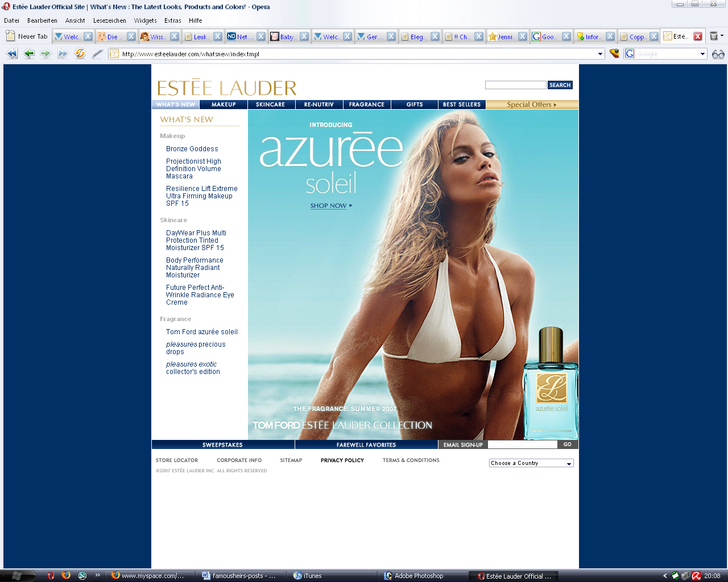This screenshot has width=728, height=582.
Task: Click the red antivirus tray icon
Action: (696, 576)
